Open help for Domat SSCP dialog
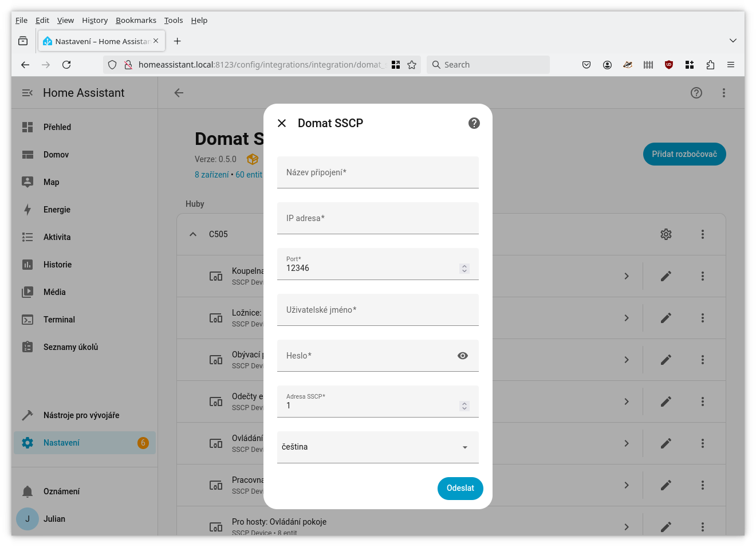 (474, 123)
